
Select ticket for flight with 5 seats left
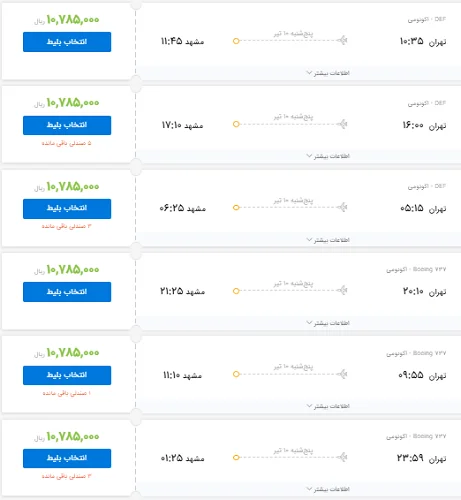point(67,125)
